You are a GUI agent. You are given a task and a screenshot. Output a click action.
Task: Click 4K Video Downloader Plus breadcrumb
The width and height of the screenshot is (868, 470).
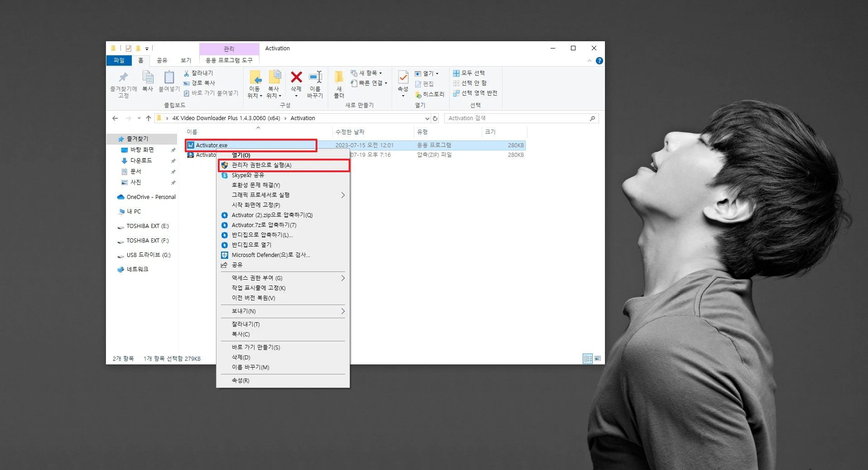click(x=226, y=118)
